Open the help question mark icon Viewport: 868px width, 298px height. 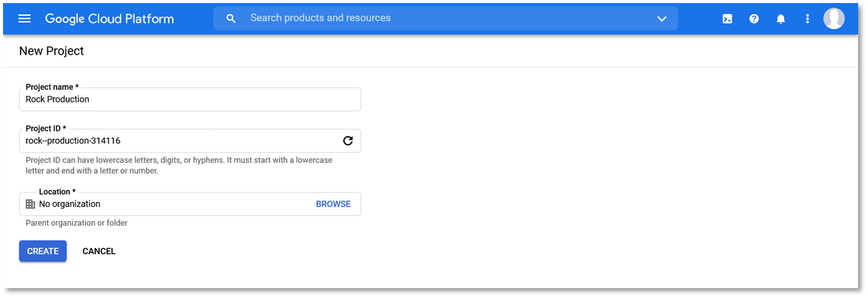tap(754, 19)
